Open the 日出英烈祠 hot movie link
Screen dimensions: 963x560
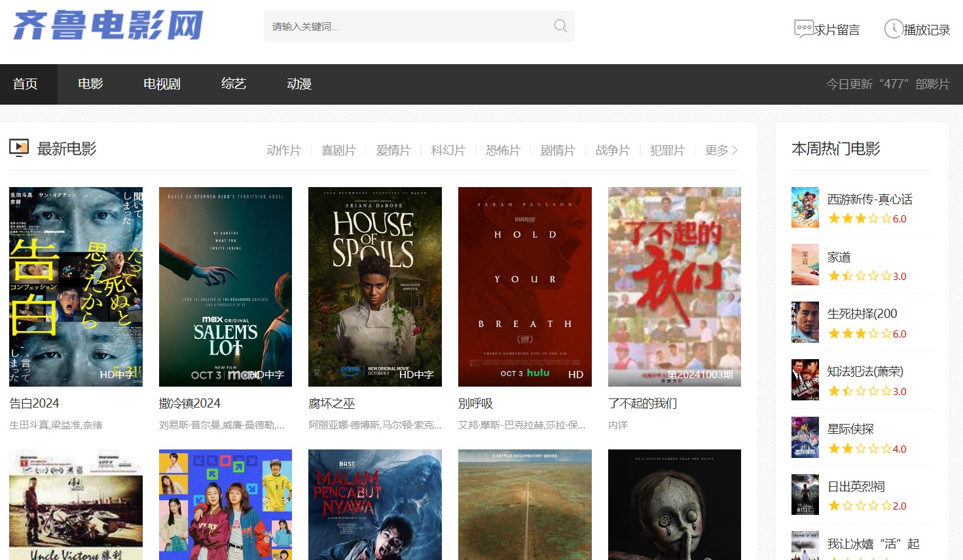tap(856, 487)
